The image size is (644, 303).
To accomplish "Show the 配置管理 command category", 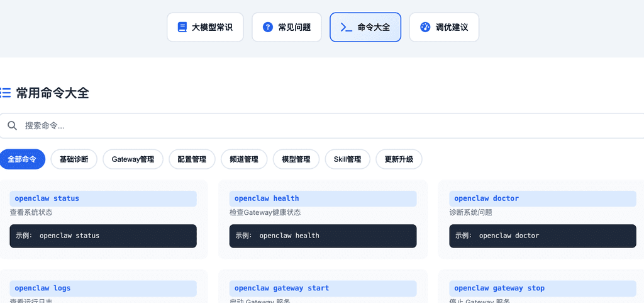I will click(192, 159).
